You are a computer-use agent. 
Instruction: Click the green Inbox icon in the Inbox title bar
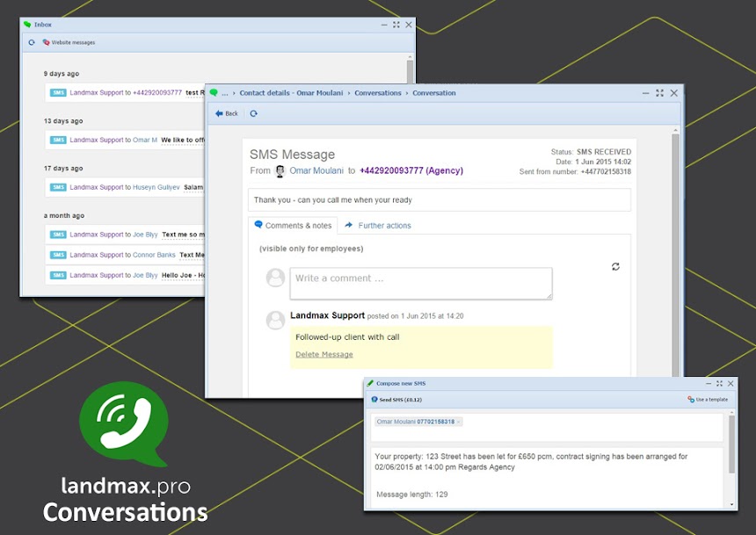pos(27,25)
